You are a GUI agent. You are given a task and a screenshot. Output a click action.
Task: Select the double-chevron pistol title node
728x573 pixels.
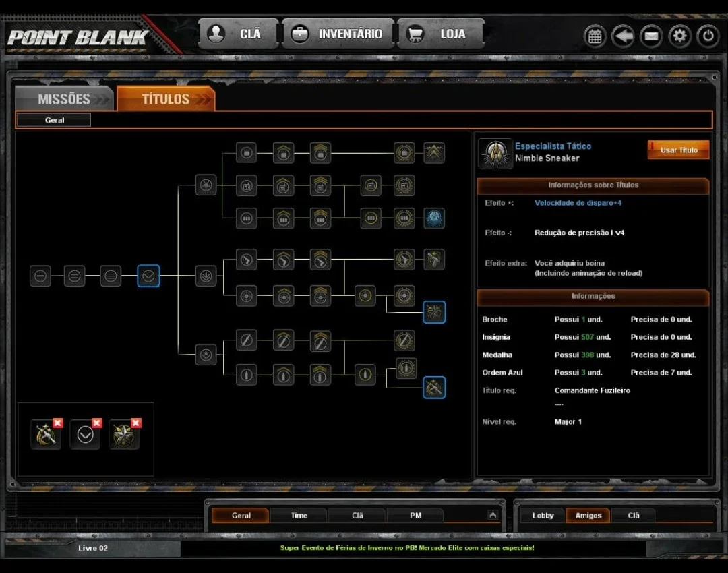click(320, 260)
